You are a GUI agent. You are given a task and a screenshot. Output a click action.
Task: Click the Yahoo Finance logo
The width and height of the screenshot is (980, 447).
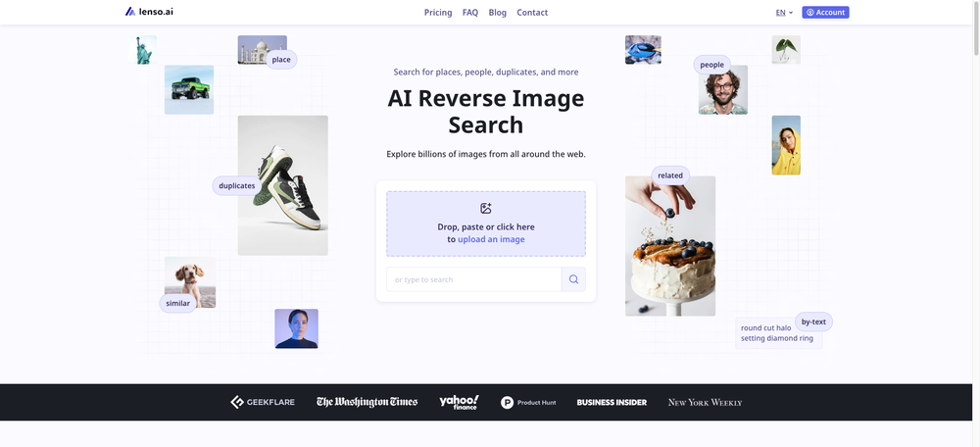click(x=459, y=402)
